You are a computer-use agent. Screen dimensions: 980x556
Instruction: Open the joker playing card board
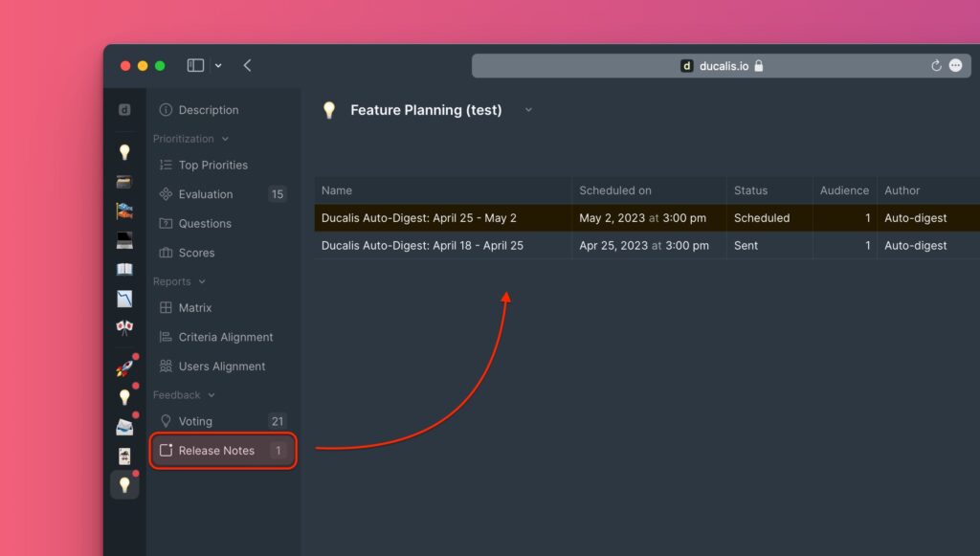[x=124, y=456]
